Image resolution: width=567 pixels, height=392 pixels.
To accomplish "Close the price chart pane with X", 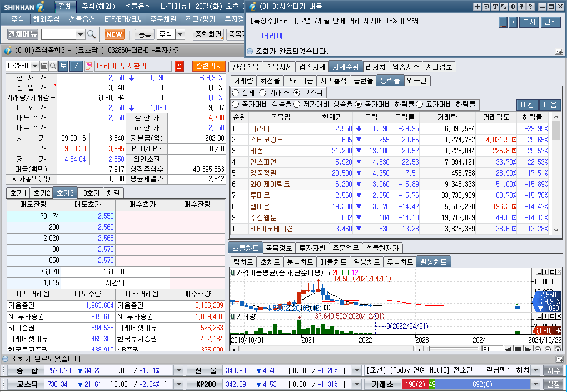I will point(559,271).
